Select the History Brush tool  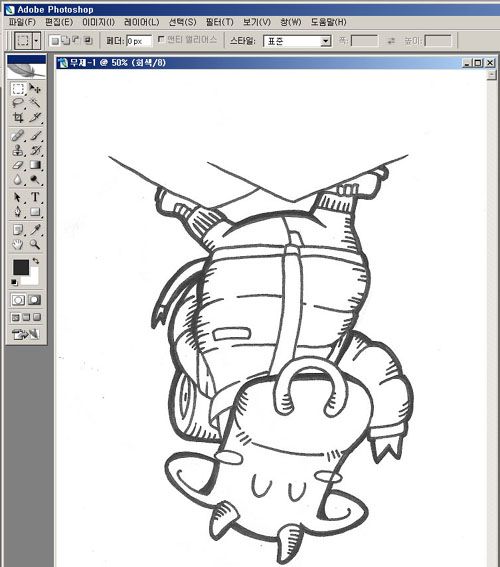pyautogui.click(x=35, y=150)
